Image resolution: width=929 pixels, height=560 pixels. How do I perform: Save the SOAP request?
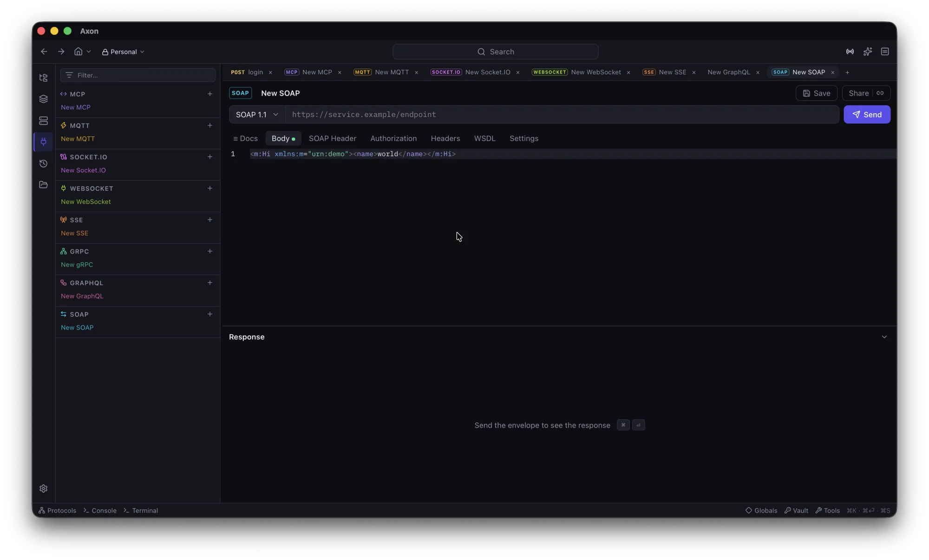[817, 93]
